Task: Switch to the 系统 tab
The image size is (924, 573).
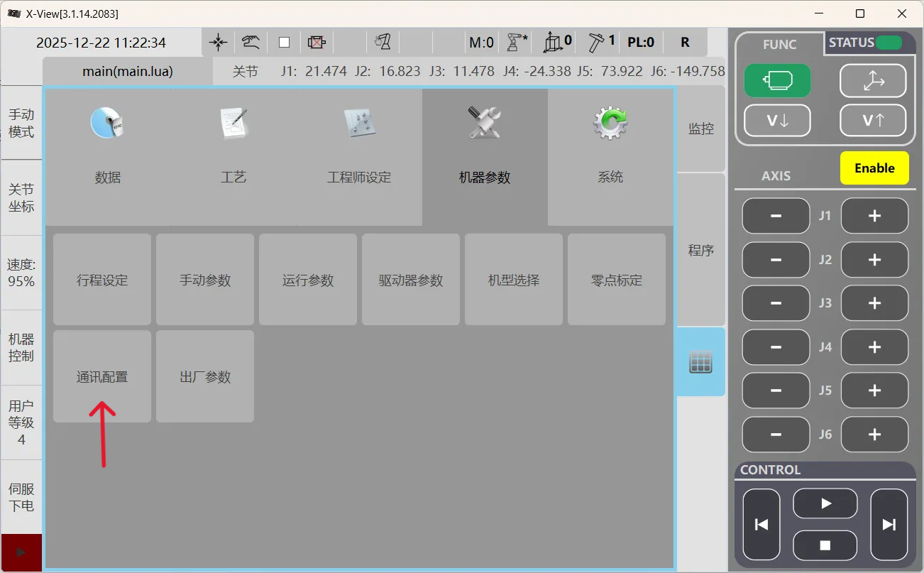Action: [610, 156]
